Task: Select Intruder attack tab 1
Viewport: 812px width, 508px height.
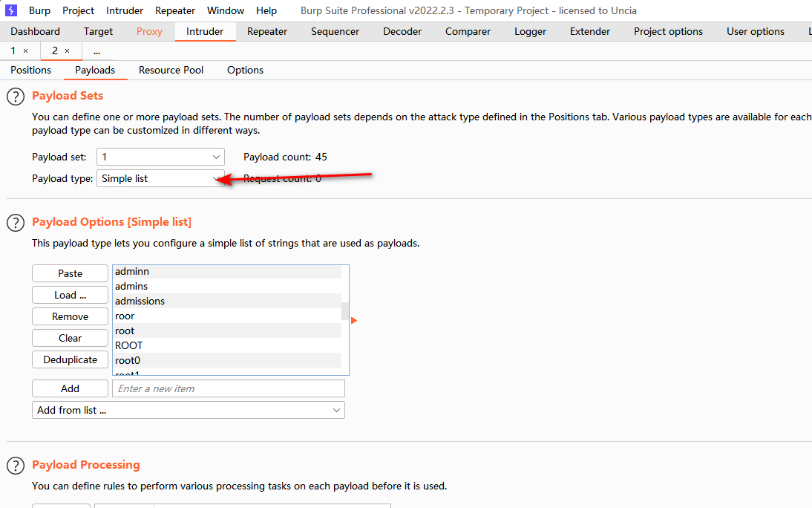Action: coord(13,51)
